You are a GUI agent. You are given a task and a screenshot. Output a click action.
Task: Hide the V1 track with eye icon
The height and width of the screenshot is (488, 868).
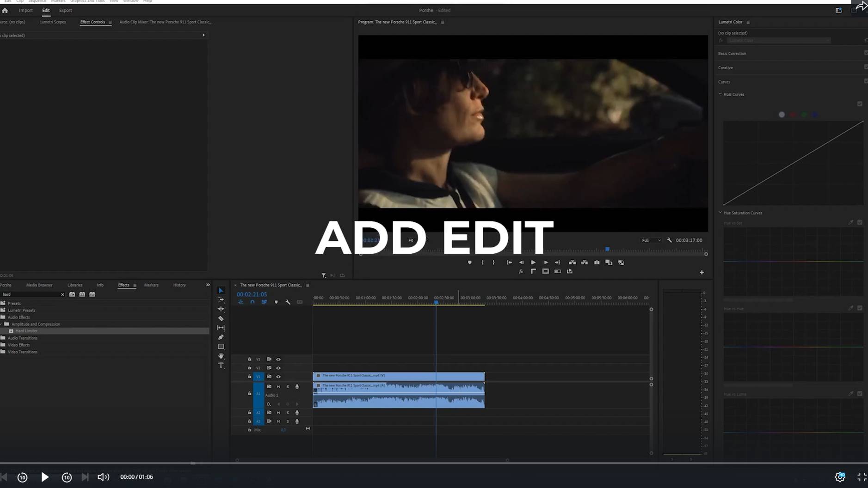[278, 377]
